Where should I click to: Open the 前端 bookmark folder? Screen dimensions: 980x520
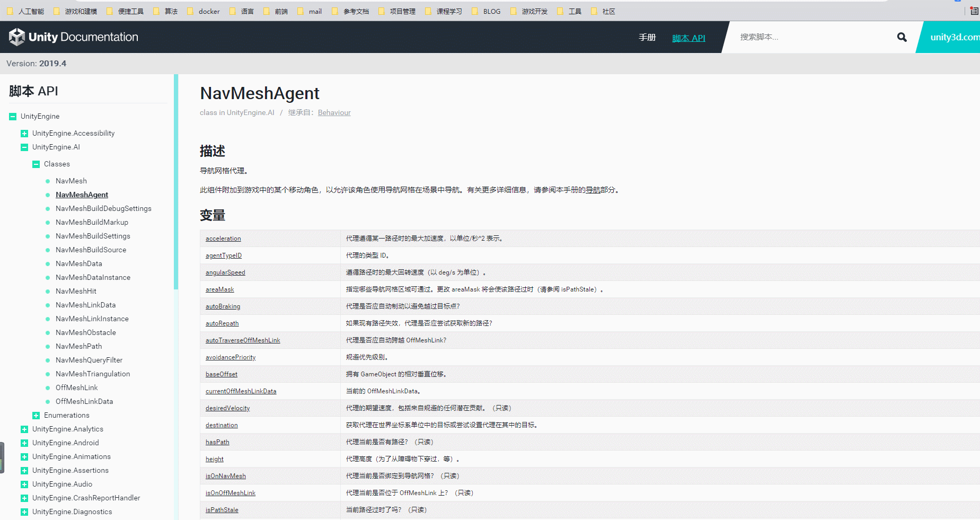[276, 11]
